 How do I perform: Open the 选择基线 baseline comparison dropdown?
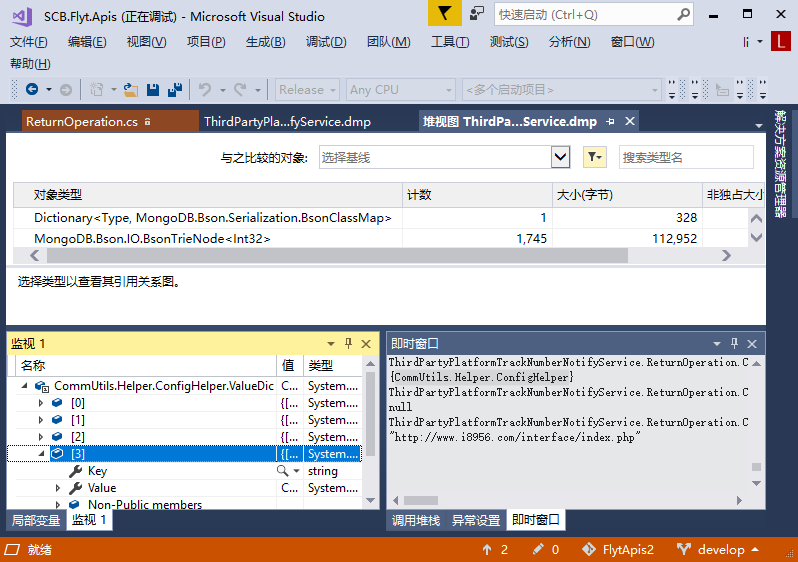560,157
